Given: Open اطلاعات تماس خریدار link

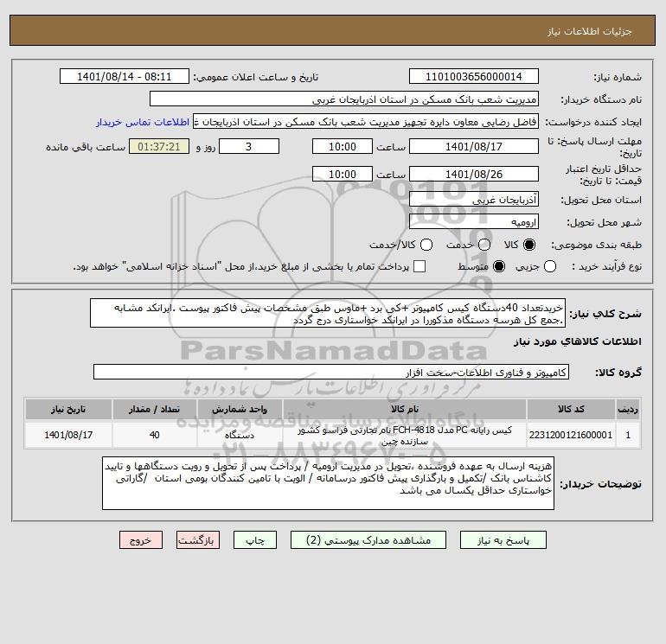Looking at the screenshot, I should point(143,122).
